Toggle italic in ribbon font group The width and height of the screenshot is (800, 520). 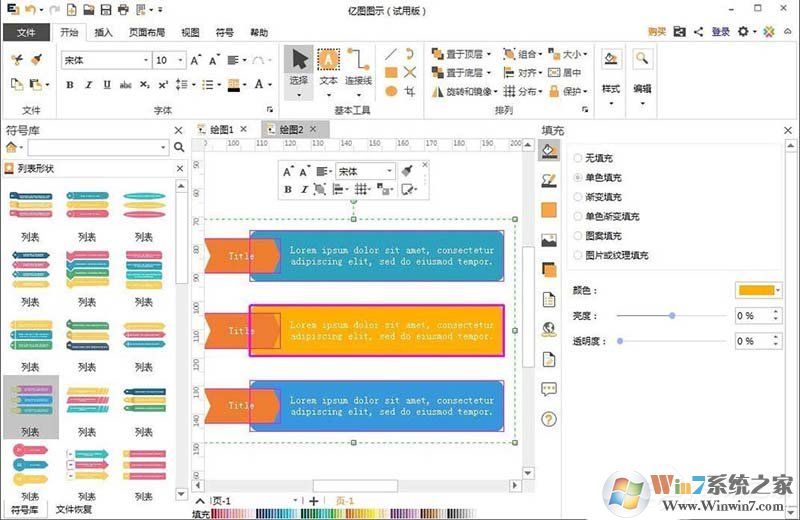[x=88, y=85]
